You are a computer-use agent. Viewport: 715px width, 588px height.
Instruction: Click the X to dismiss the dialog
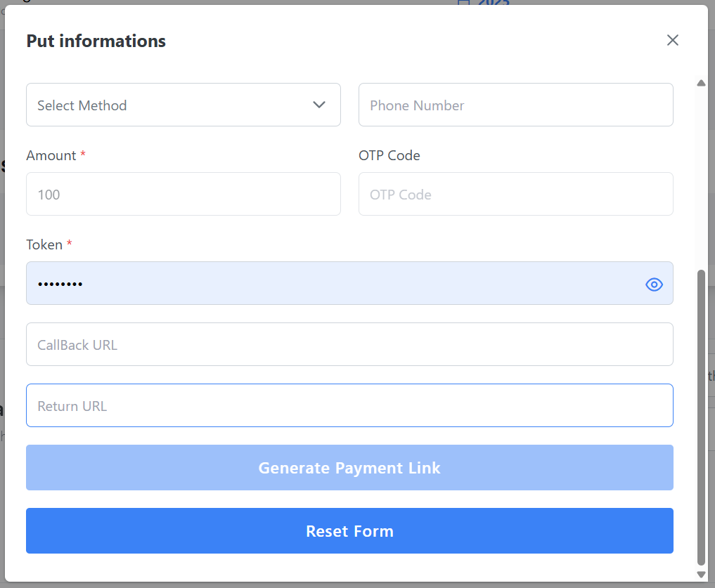coord(672,40)
